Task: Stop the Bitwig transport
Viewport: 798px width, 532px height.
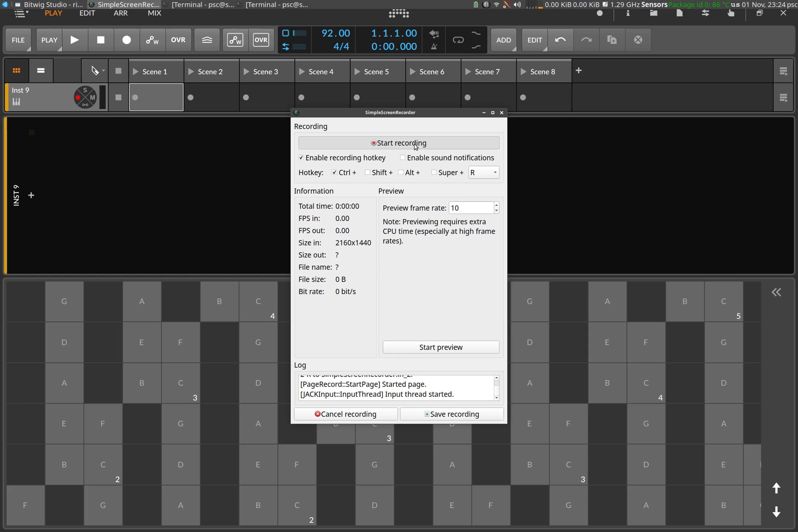Action: (101, 40)
